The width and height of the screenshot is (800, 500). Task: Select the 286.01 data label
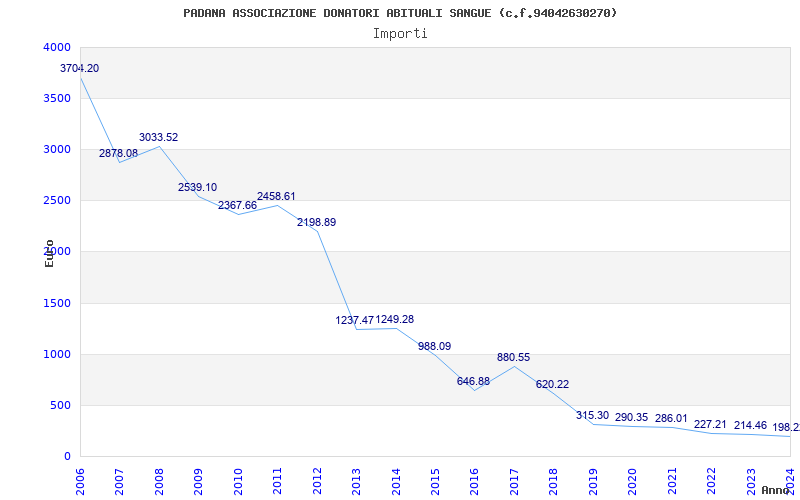[671, 419]
